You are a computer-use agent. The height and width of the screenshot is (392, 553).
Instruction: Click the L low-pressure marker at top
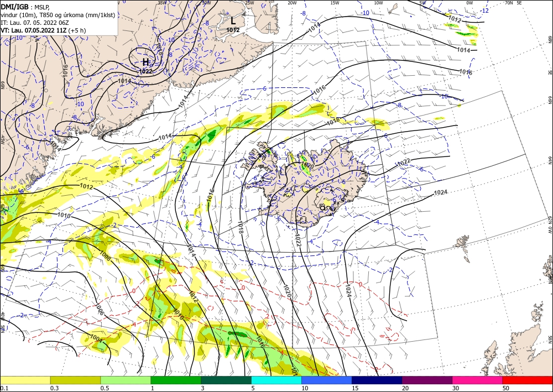[x=233, y=20]
